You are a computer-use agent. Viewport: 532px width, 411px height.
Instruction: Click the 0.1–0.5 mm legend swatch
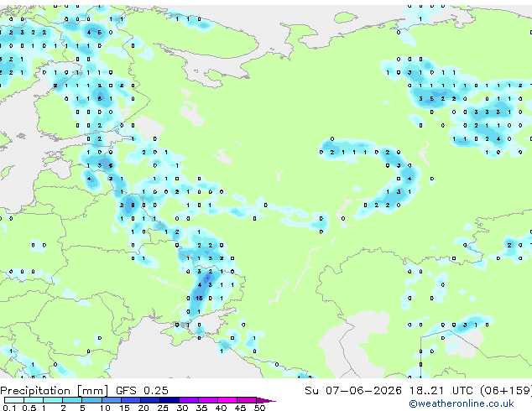click(x=14, y=400)
